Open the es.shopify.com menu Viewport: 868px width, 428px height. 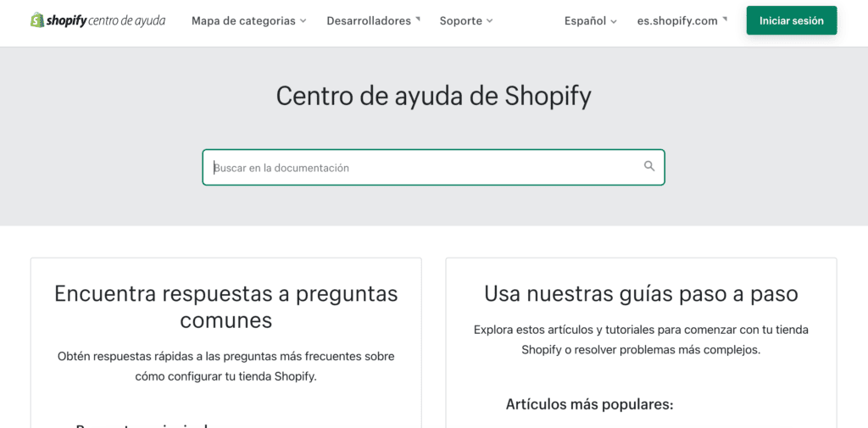[682, 21]
